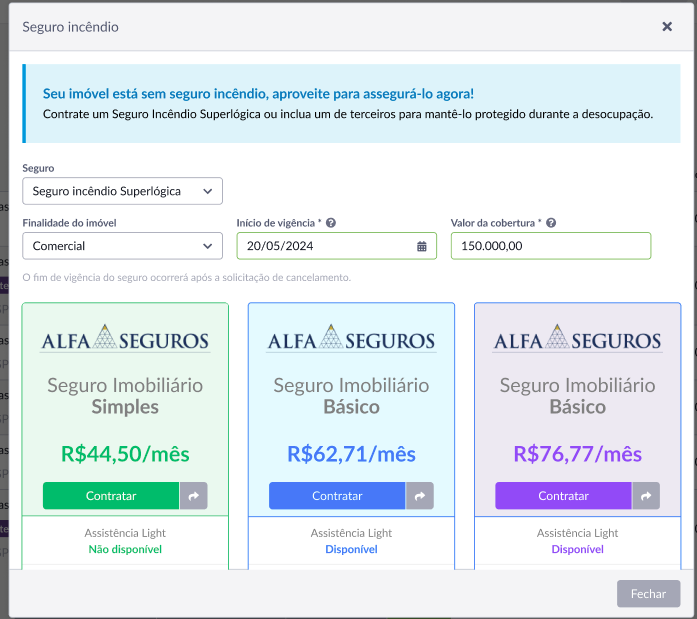Click the Fechar button
Screen dimensions: 697x619
[648, 594]
